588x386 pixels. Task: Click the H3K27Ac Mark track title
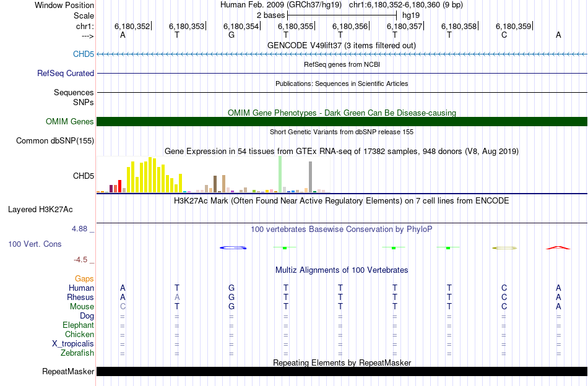(342, 201)
